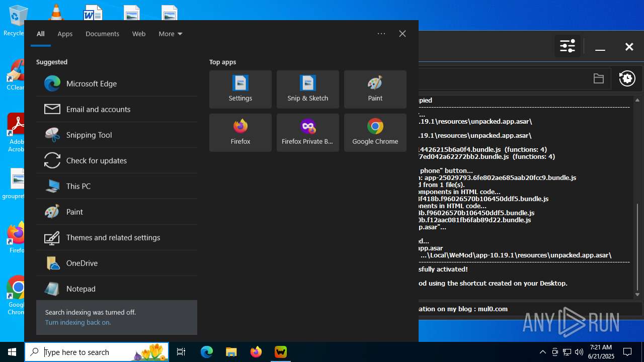Open Paint in the Suggested list
This screenshot has width=644, height=362.
[117, 212]
